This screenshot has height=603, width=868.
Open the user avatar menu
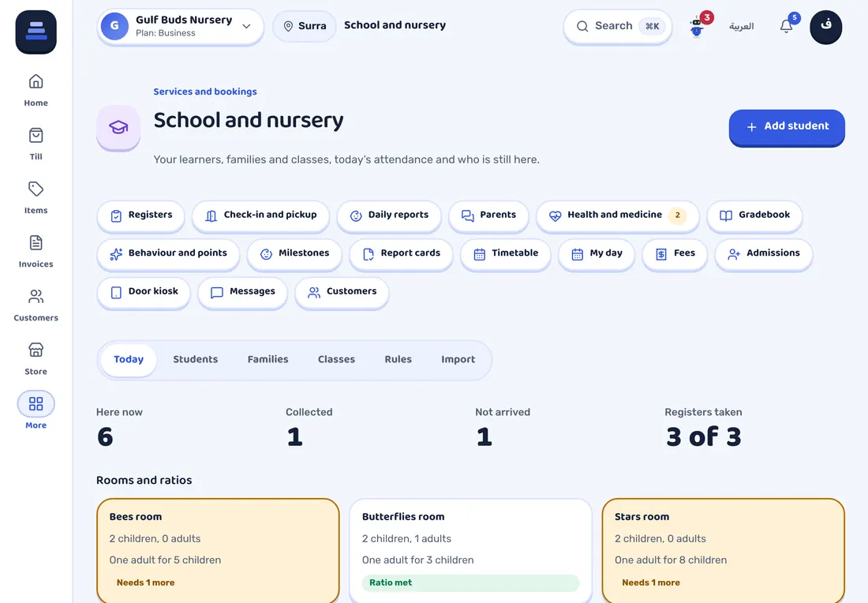tap(826, 26)
